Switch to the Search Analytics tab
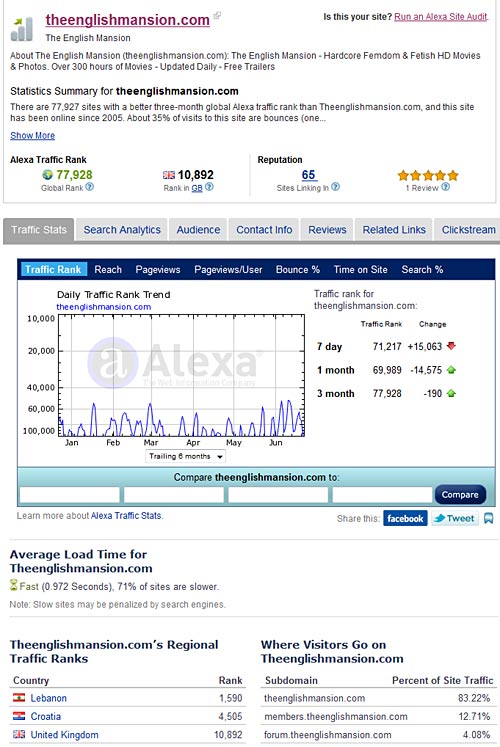The image size is (500, 747). pyautogui.click(x=122, y=230)
